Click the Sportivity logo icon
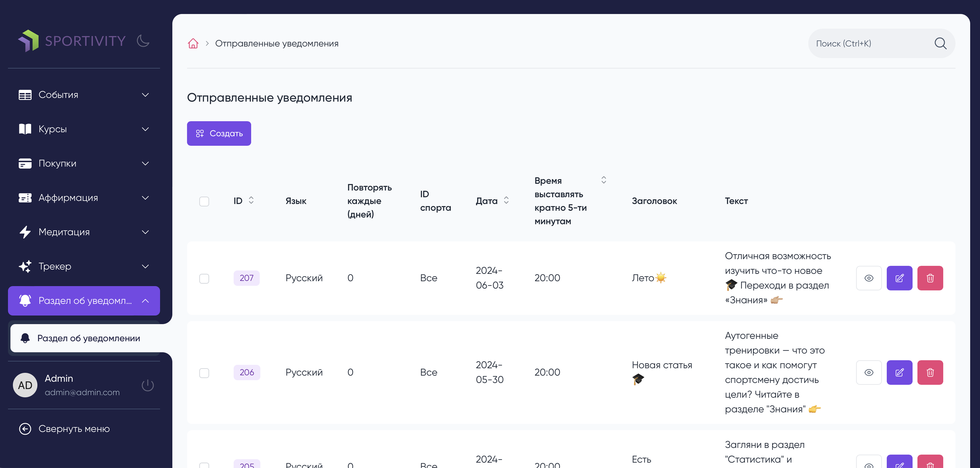The width and height of the screenshot is (980, 468). (x=28, y=41)
